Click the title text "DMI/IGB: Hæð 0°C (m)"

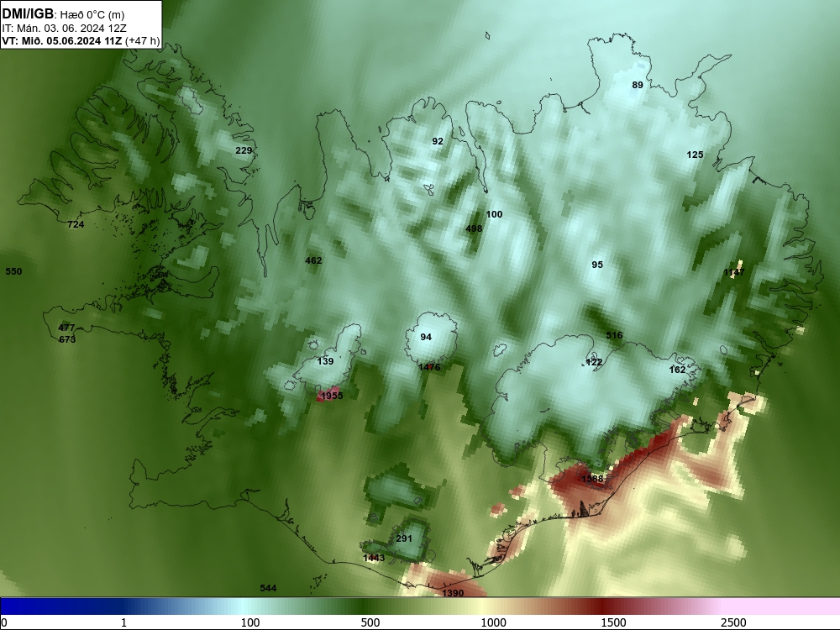pyautogui.click(x=63, y=14)
